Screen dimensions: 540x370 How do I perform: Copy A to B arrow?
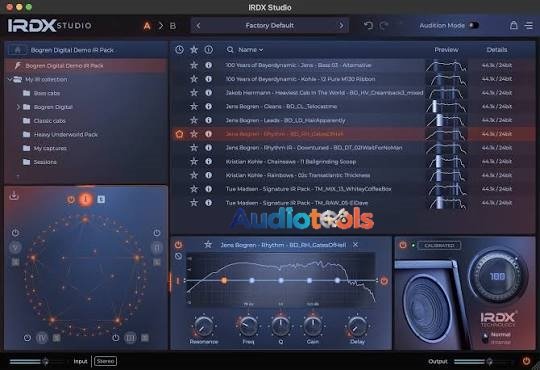pos(160,26)
